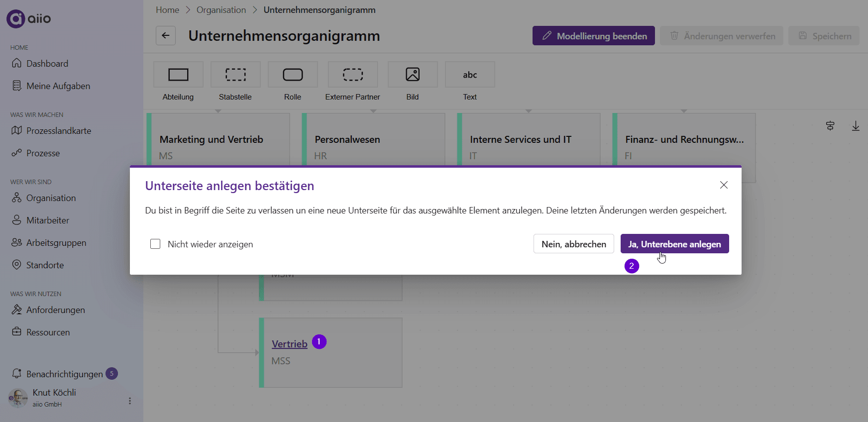Select the Rolle shape tool
This screenshot has height=422, width=868.
(293, 75)
